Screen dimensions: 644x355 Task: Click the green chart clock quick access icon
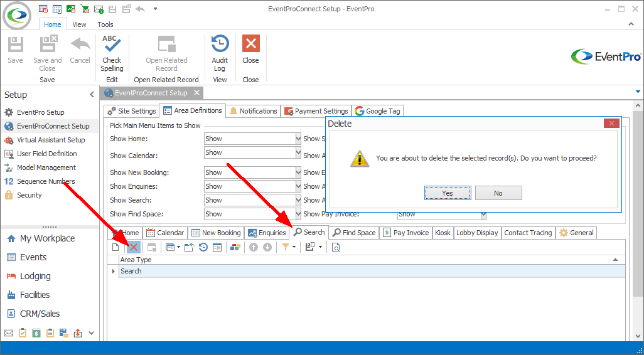[x=71, y=8]
